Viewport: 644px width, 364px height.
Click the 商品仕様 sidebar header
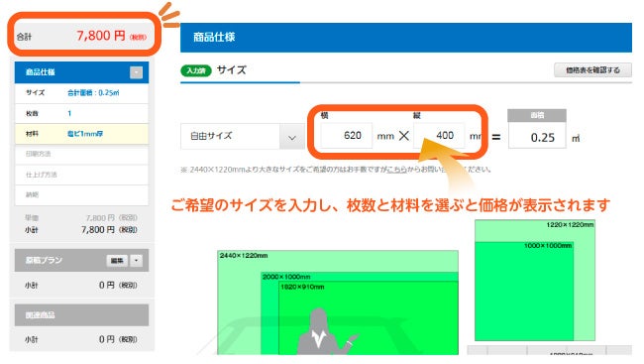(x=81, y=72)
